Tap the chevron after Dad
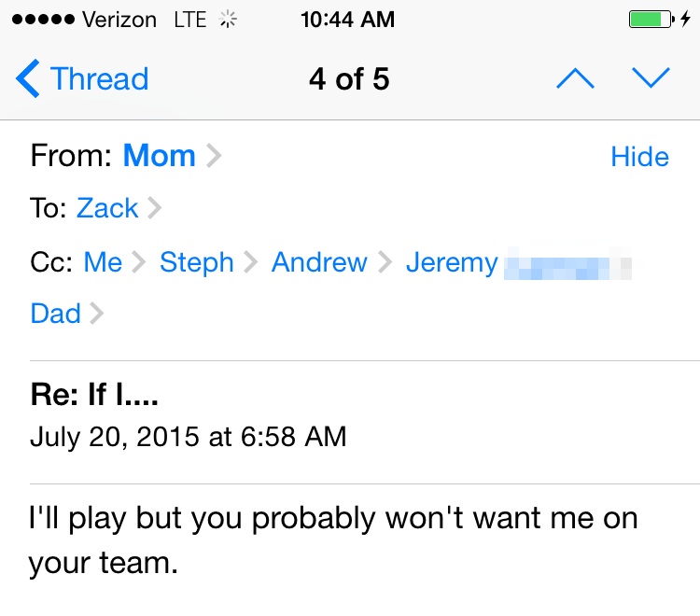Image resolution: width=700 pixels, height=616 pixels. [x=96, y=314]
